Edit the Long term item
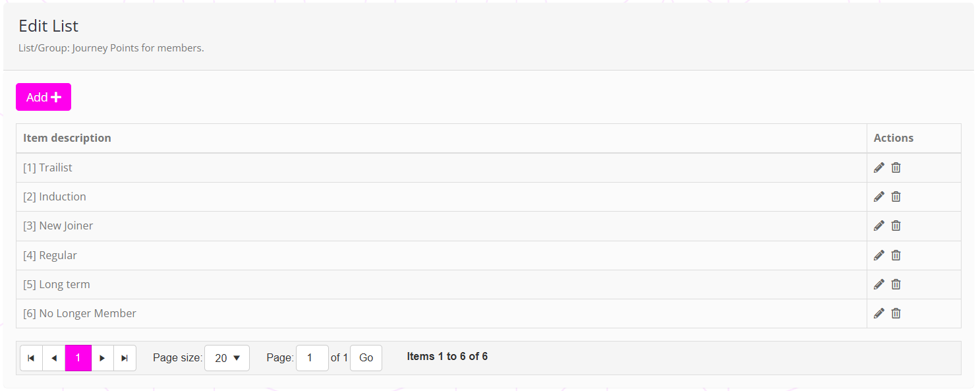This screenshot has height=391, width=980. pos(879,284)
